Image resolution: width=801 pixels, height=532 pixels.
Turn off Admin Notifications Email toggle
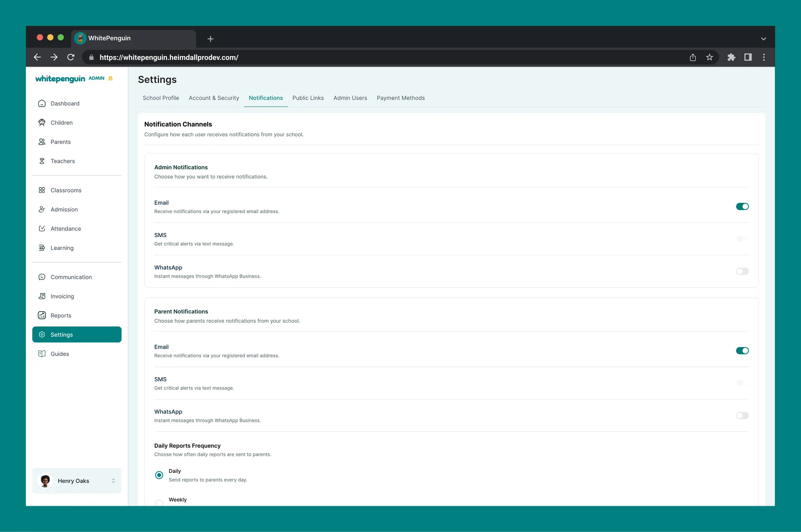742,206
